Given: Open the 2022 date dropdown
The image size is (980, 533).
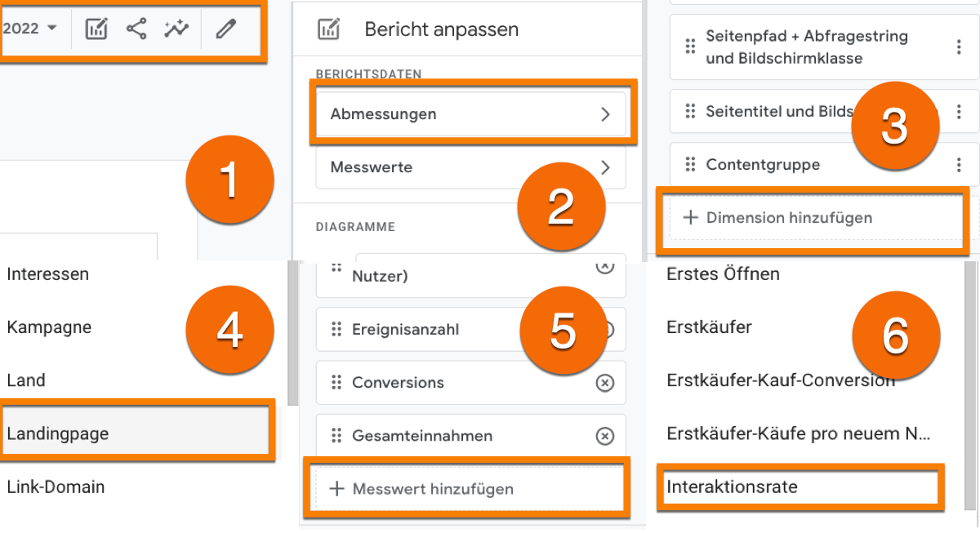Looking at the screenshot, I should coord(31,29).
